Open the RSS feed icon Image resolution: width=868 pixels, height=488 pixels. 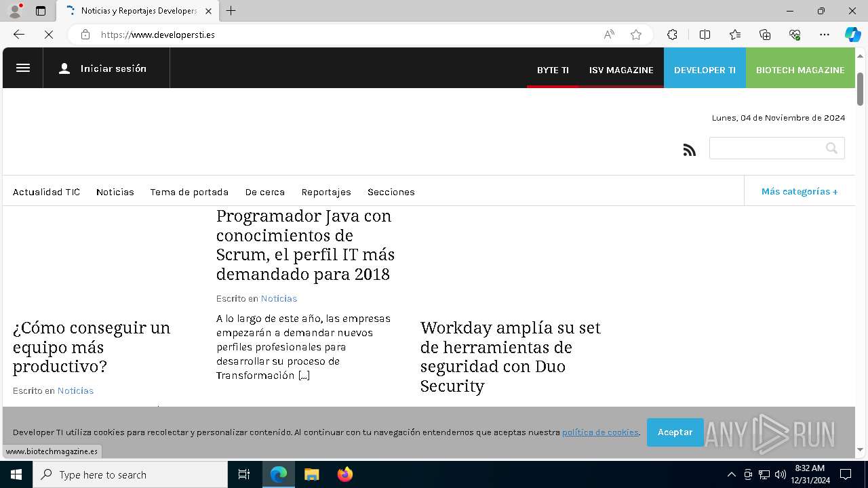point(690,150)
